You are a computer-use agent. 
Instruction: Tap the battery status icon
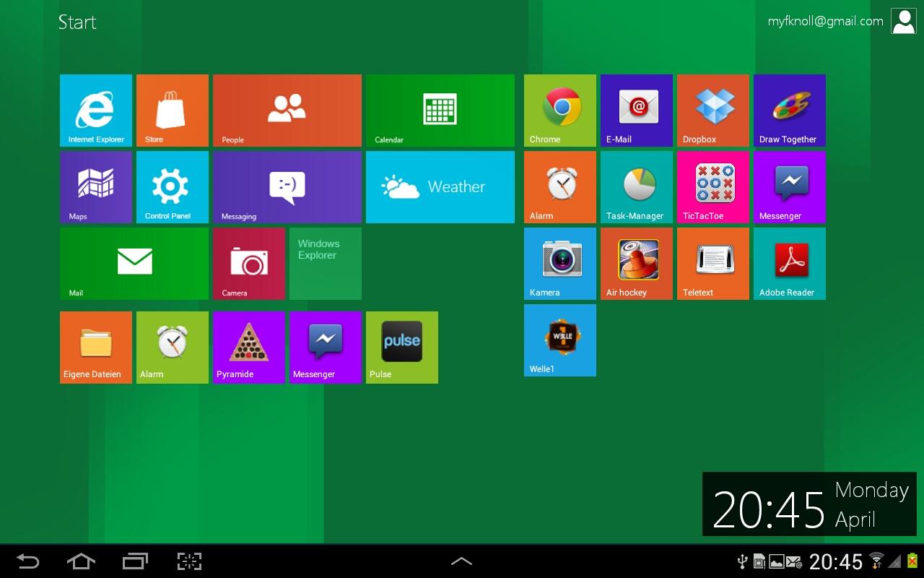tap(912, 561)
